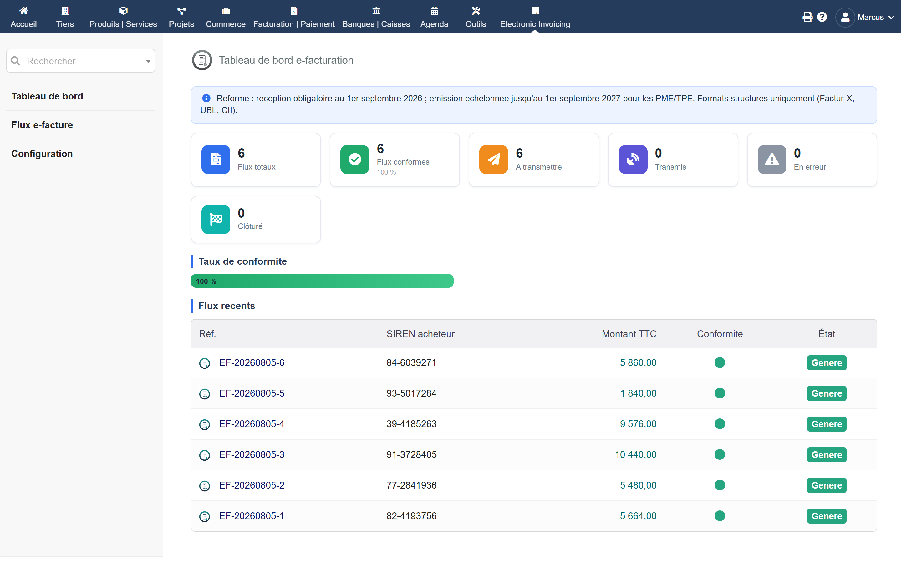Click the Rechercher search field
Viewport: 901px width, 588px height.
(x=81, y=61)
